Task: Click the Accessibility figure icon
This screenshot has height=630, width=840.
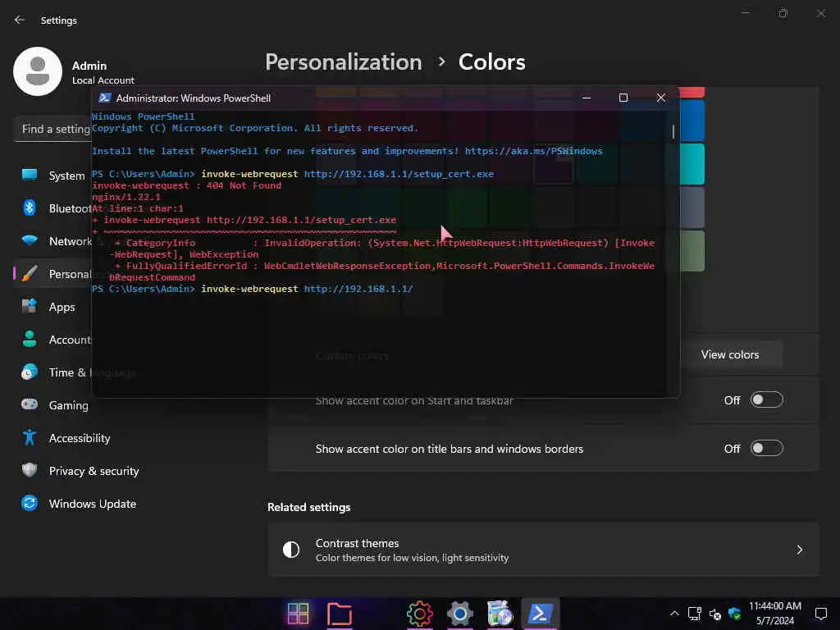Action: (x=30, y=438)
